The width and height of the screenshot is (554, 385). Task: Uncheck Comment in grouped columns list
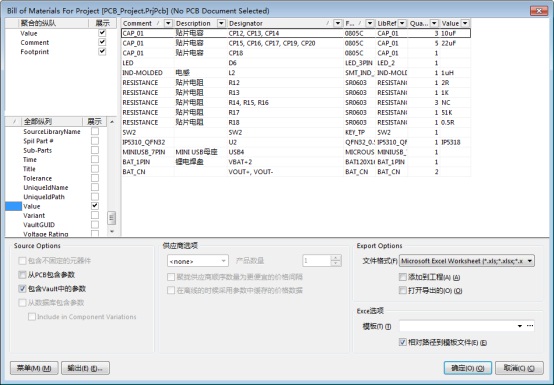coord(102,42)
